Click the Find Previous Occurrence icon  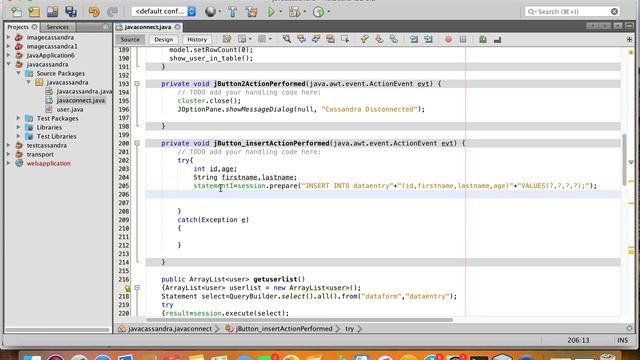[301, 39]
